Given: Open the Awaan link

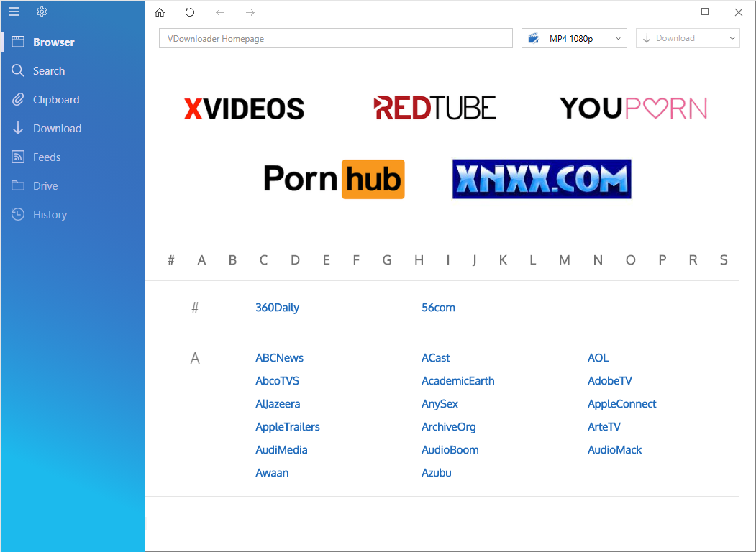Looking at the screenshot, I should (x=273, y=473).
